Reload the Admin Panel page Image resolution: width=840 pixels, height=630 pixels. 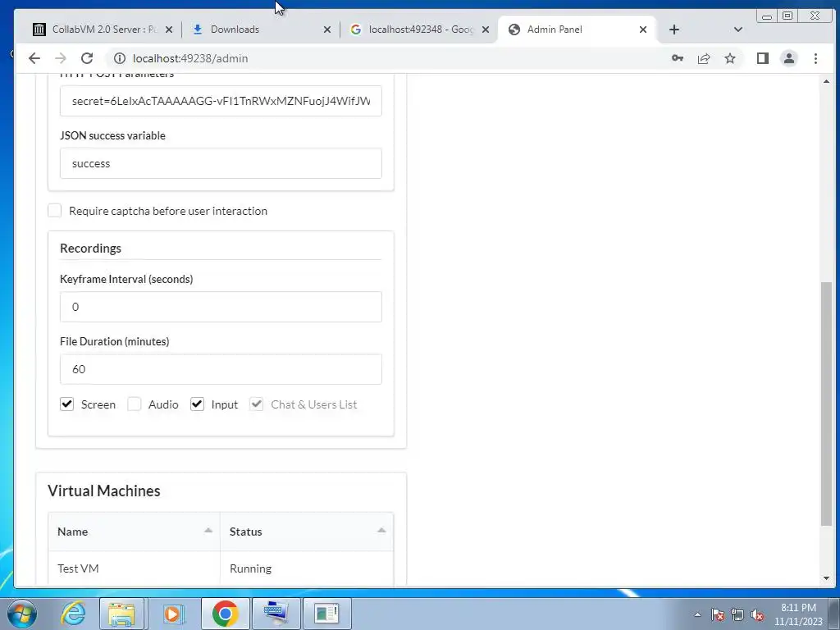[x=87, y=58]
